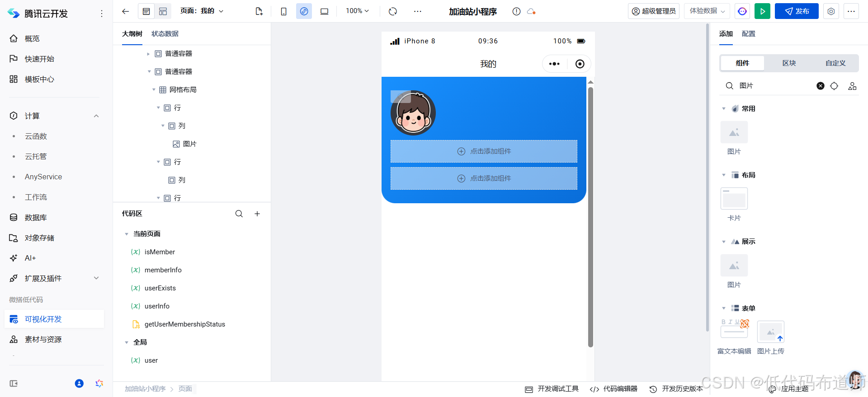Select the 图片上传 form component
Viewport: 868px width, 397px height.
771,338
